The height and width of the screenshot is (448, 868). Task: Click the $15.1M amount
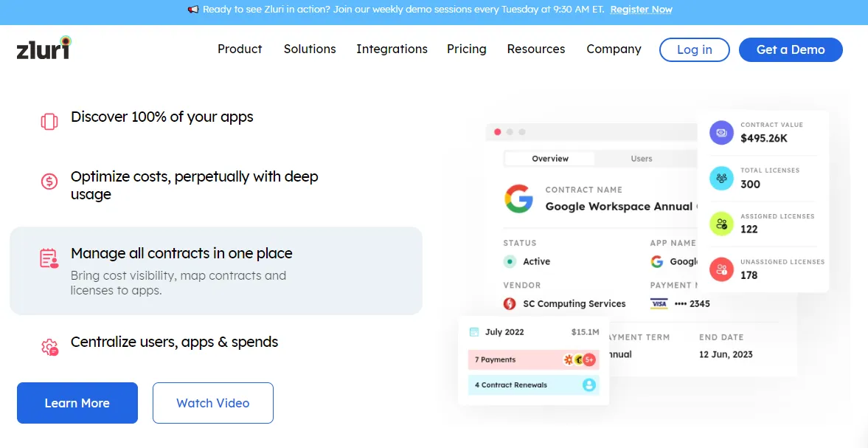[x=585, y=332]
